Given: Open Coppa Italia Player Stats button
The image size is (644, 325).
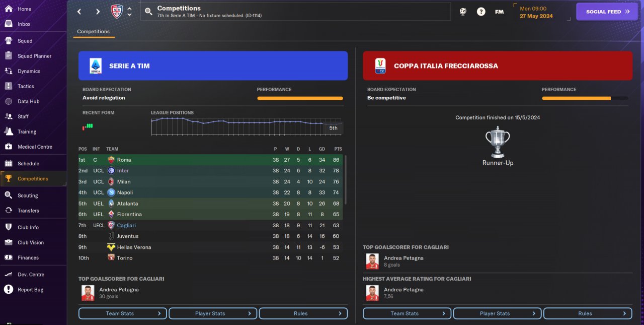Looking at the screenshot, I should pos(497,313).
